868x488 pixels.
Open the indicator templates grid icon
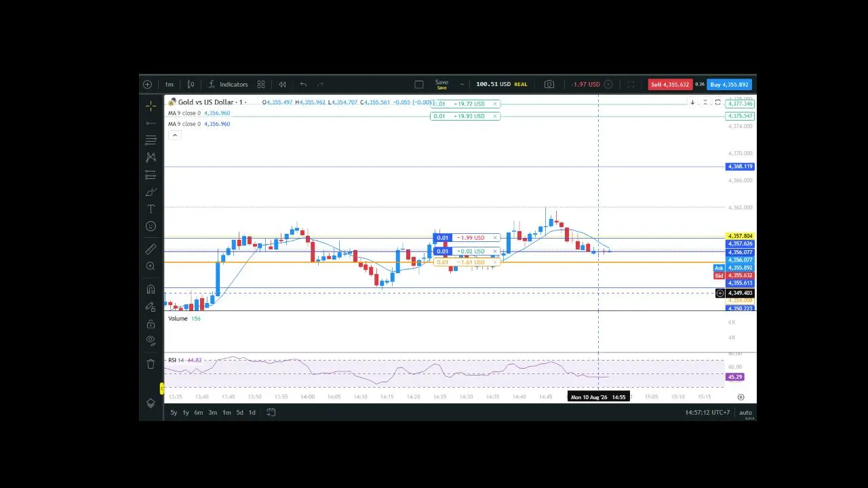(261, 85)
